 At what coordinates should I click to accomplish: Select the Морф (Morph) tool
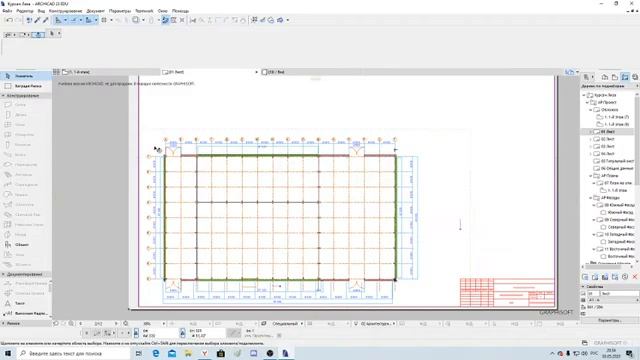(x=25, y=235)
